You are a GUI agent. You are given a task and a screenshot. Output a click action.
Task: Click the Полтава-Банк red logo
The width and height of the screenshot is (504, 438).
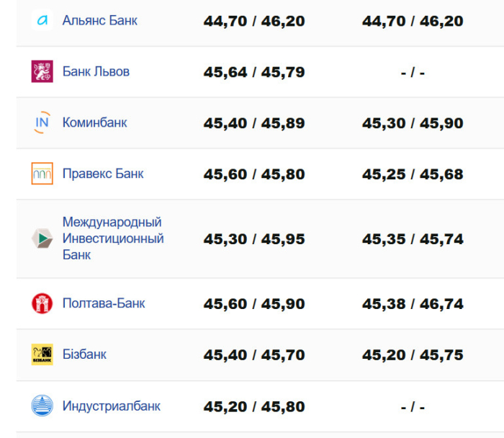[x=42, y=303]
